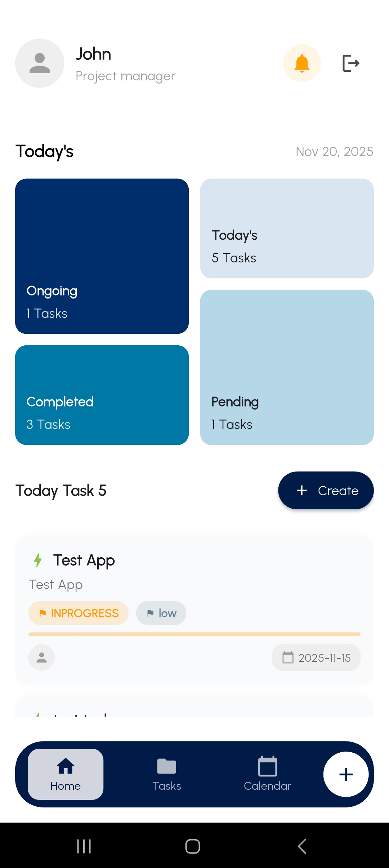Tap the orange notification bell icon
Viewport: 389px width, 868px height.
pos(302,63)
